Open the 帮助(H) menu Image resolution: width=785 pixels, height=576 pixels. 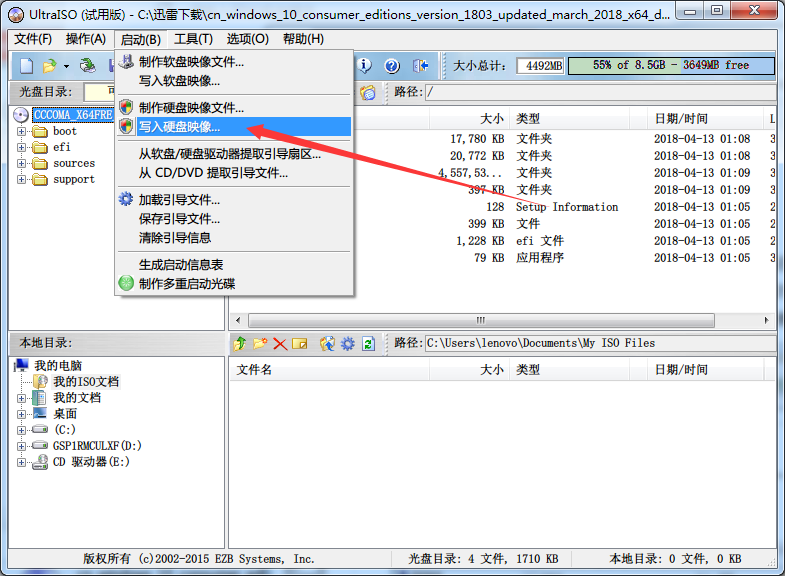tap(303, 39)
